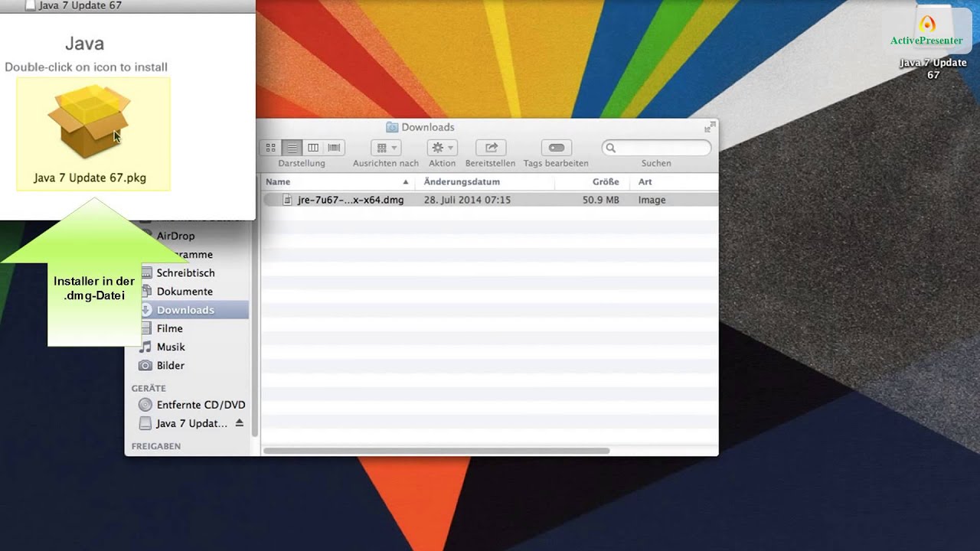
Task: Select the jre-7u67 dmg file row
Action: (490, 200)
